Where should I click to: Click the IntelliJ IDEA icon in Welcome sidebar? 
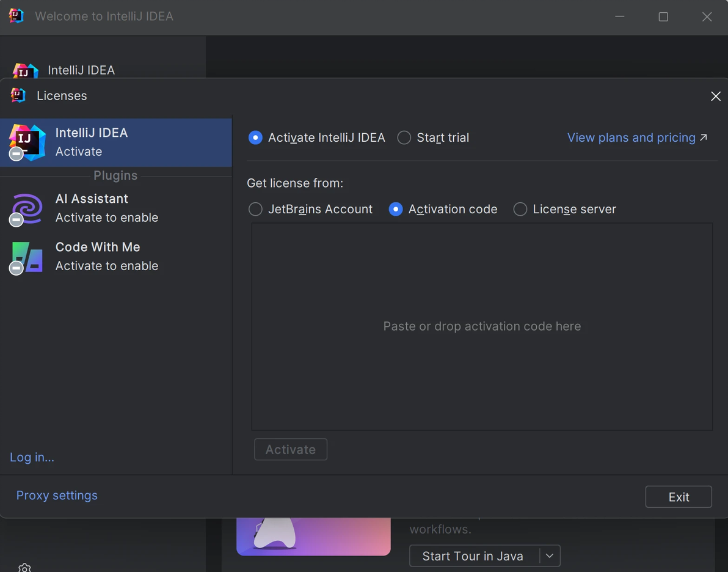[x=25, y=70]
